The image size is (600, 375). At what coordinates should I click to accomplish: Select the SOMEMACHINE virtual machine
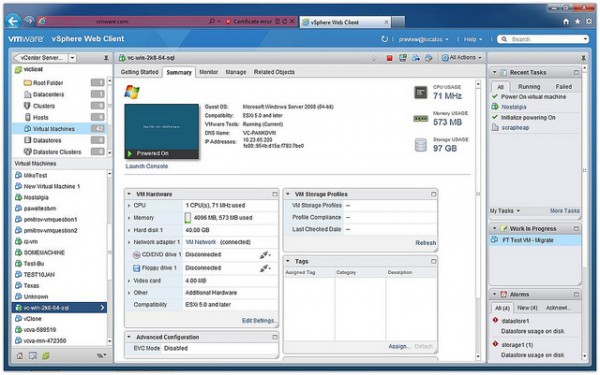point(44,253)
